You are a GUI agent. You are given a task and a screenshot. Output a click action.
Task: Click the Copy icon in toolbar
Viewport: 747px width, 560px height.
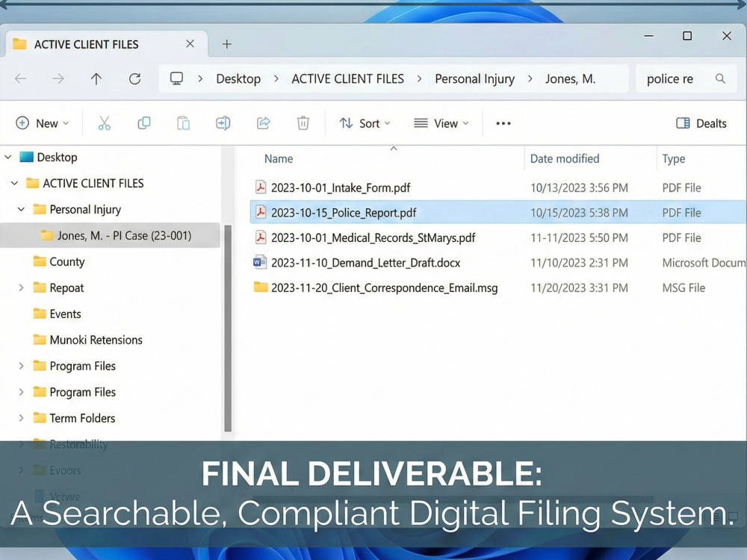(x=144, y=123)
